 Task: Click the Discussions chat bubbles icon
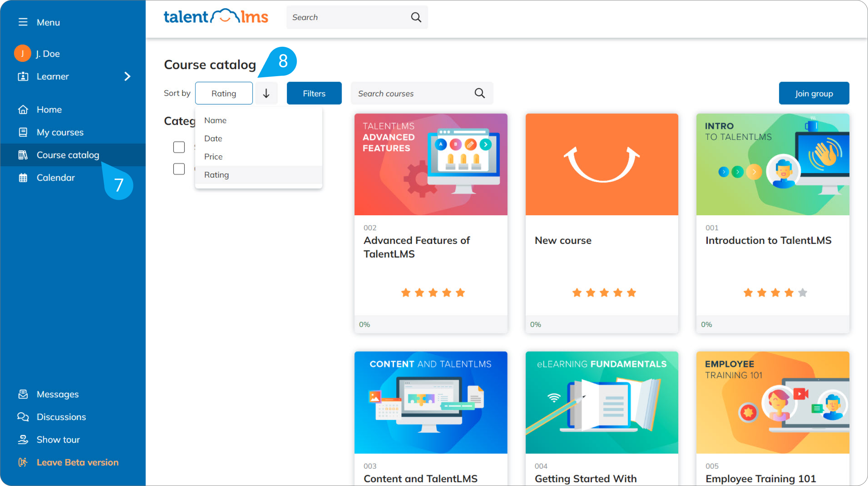[x=23, y=417]
